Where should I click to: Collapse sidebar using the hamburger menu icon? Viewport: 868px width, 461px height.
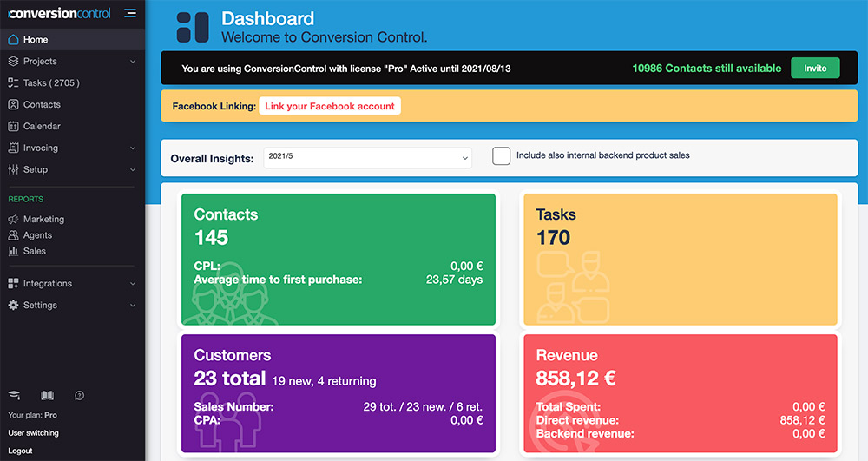pos(130,13)
